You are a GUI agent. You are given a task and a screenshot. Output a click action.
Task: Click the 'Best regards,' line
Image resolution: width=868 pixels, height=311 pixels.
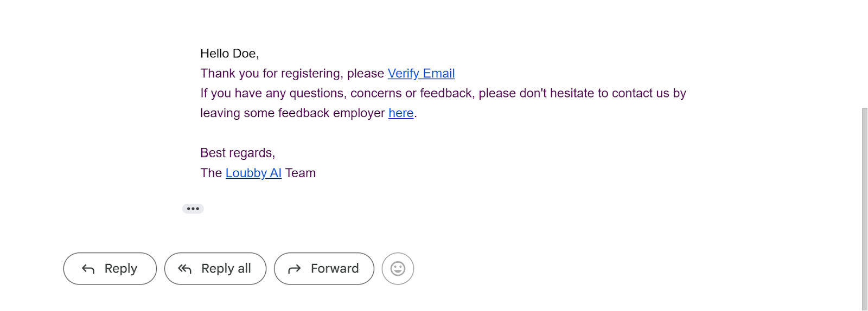coord(238,153)
